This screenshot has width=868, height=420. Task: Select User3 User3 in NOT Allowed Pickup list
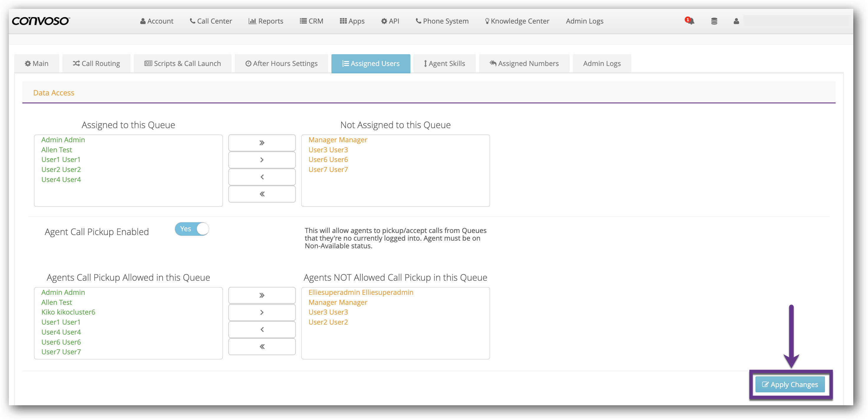pyautogui.click(x=328, y=312)
